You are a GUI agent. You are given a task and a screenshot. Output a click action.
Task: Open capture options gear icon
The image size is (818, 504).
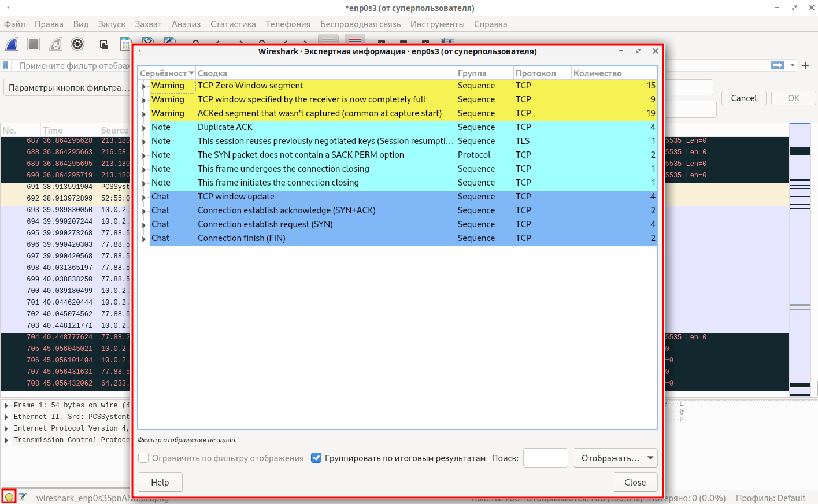tap(77, 44)
